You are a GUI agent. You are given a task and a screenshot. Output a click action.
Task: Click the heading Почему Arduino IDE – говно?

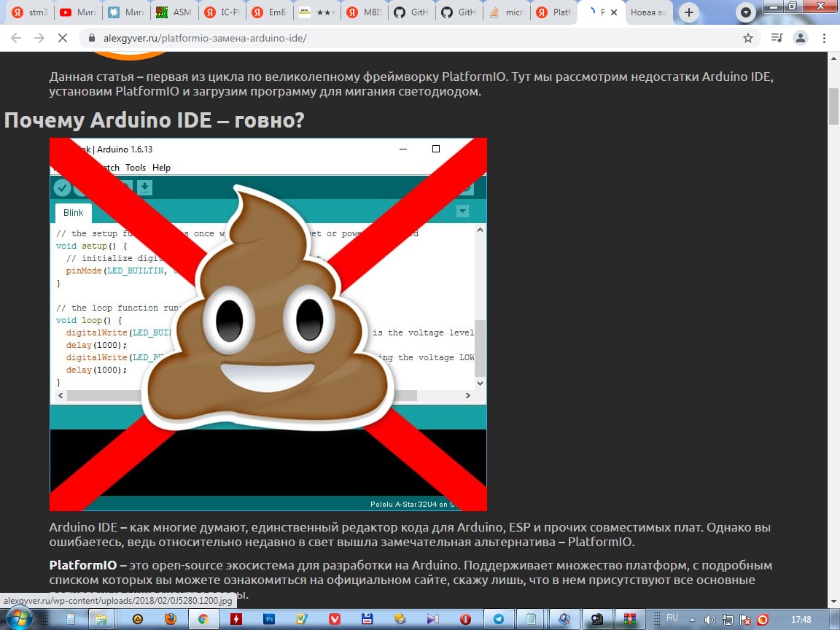pyautogui.click(x=155, y=120)
